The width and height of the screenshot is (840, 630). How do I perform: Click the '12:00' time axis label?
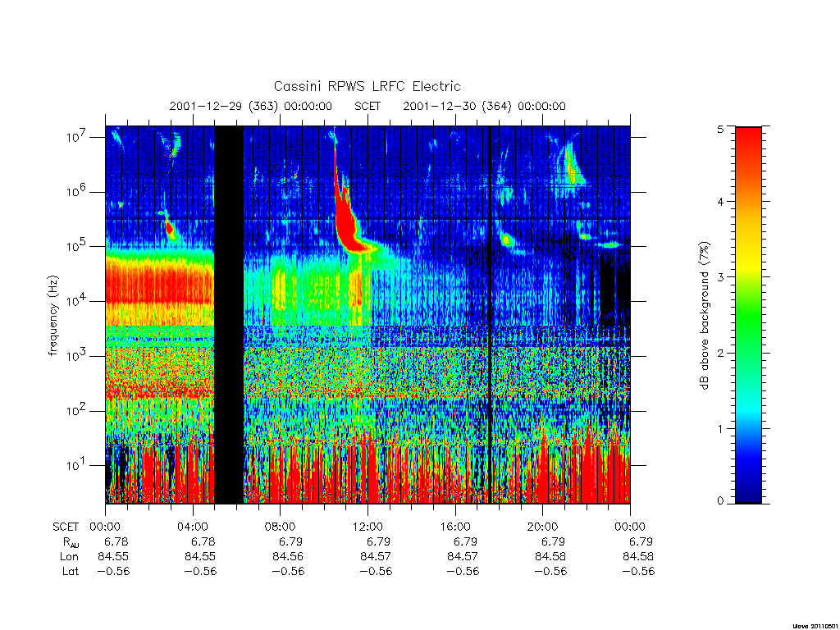(367, 527)
